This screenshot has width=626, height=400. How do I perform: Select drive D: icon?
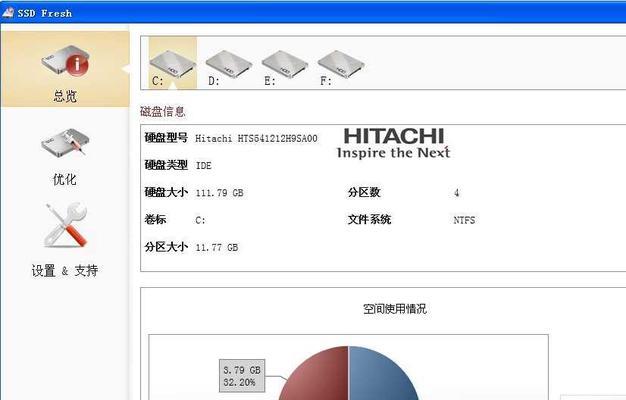click(228, 68)
